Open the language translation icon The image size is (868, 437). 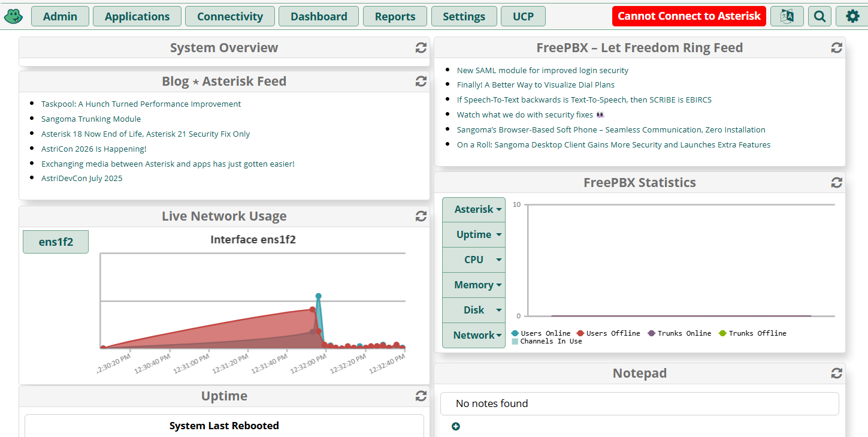click(x=787, y=16)
